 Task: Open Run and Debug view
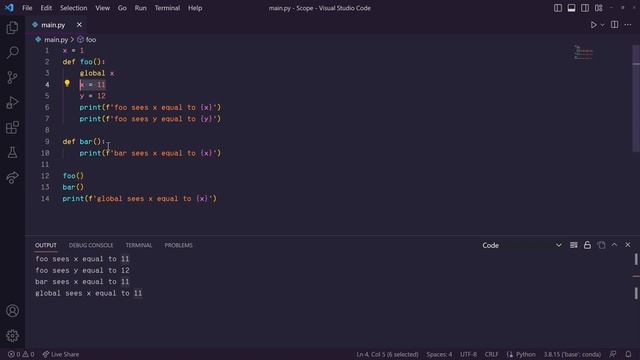[x=12, y=102]
